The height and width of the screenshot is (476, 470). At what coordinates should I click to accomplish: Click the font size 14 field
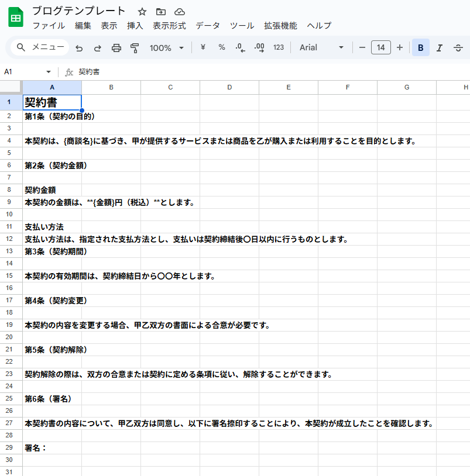(380, 48)
